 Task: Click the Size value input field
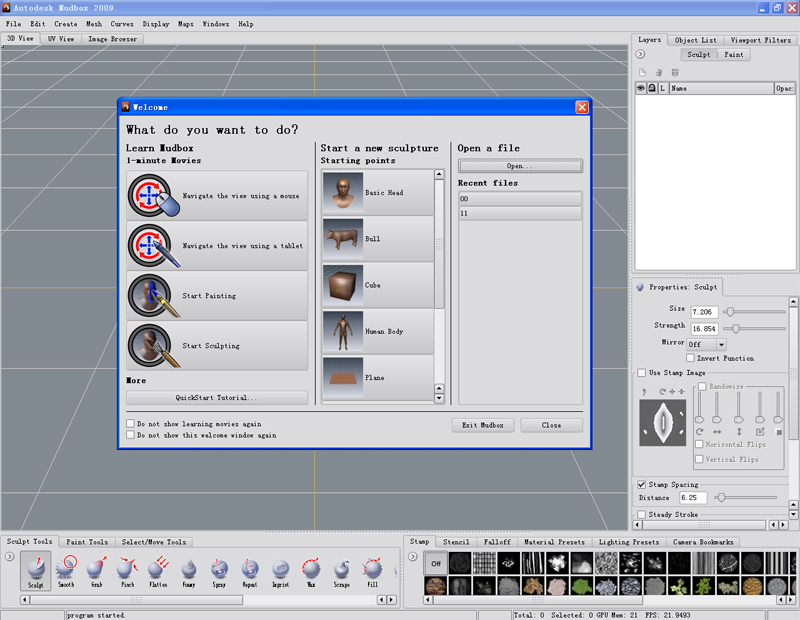pyautogui.click(x=704, y=312)
